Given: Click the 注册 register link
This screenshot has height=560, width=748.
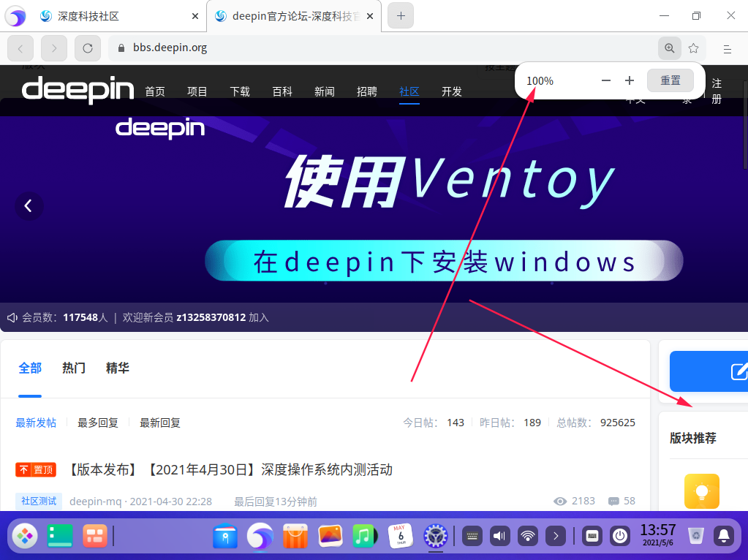Looking at the screenshot, I should pos(717,91).
